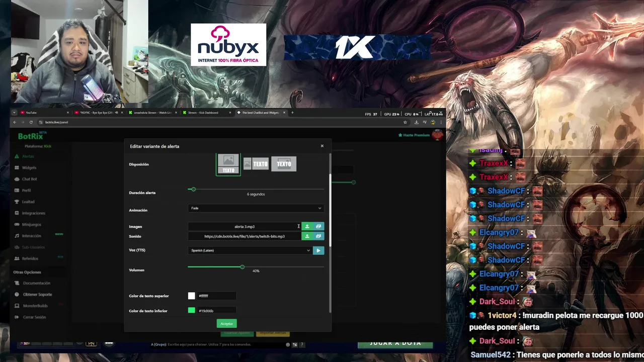This screenshot has width=644, height=362.
Task: Select text-over-image layout option
Action: [x=284, y=164]
